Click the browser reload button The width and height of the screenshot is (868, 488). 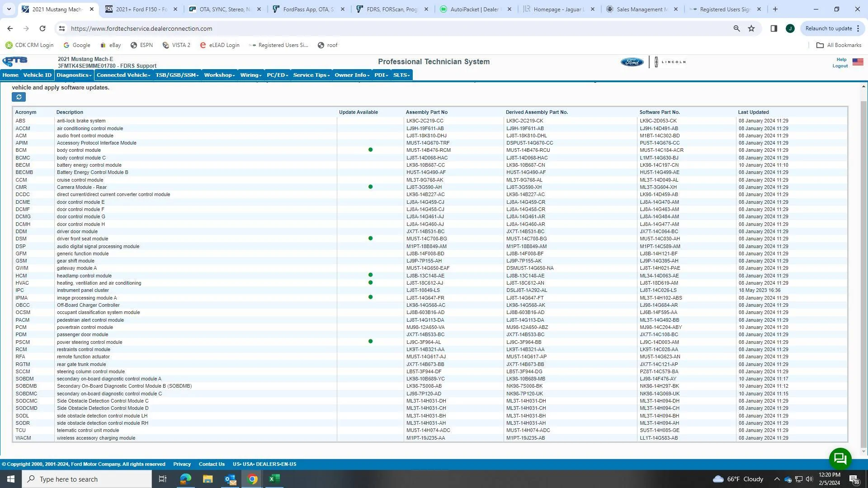tap(42, 28)
